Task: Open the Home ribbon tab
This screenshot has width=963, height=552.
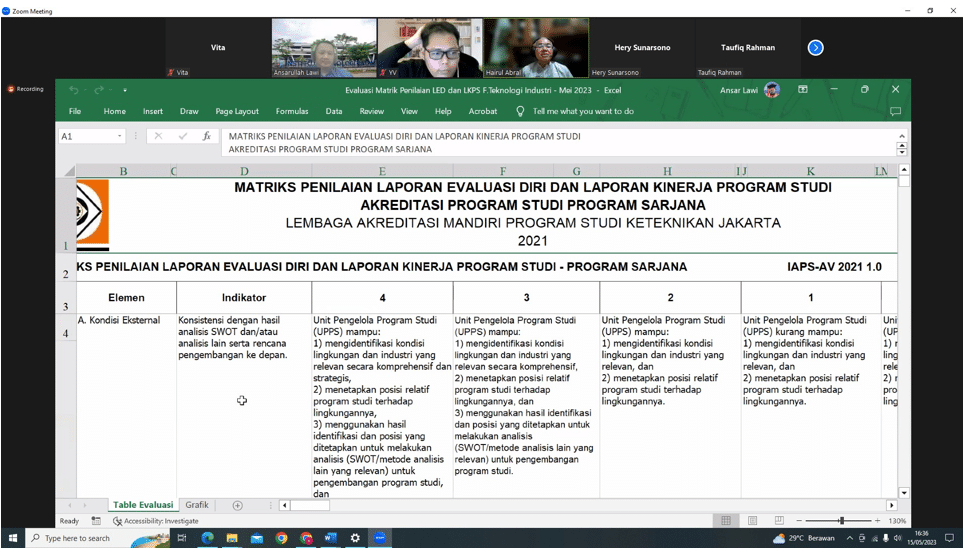Action: (x=115, y=111)
